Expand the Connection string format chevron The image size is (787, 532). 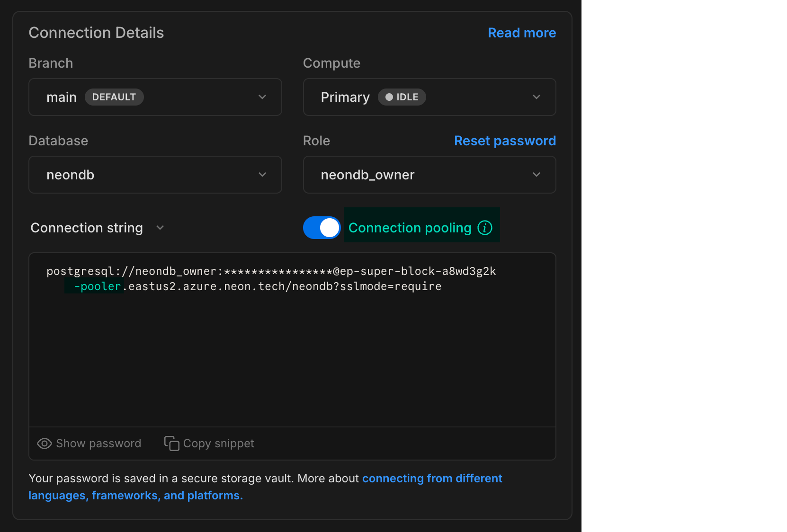click(160, 228)
